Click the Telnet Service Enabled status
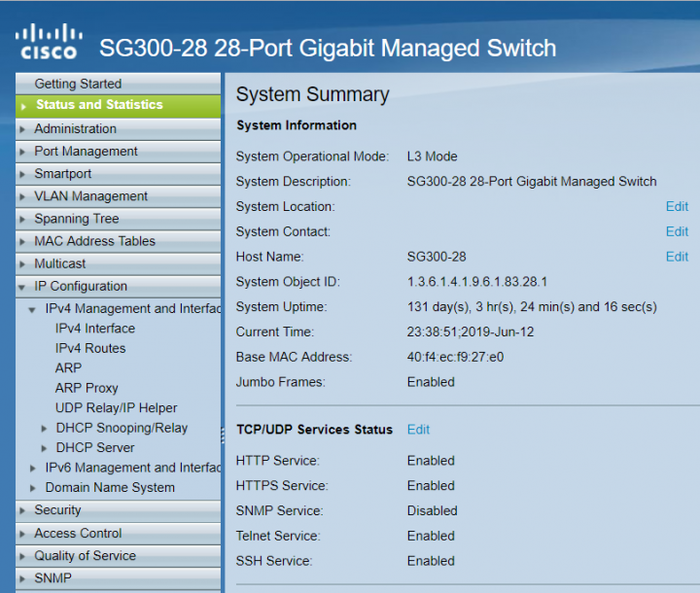 431,536
